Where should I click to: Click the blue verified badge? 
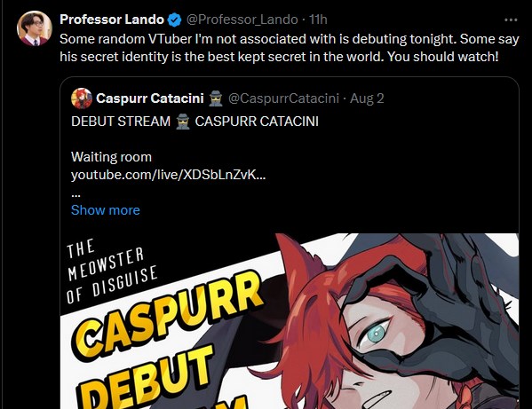pos(175,20)
